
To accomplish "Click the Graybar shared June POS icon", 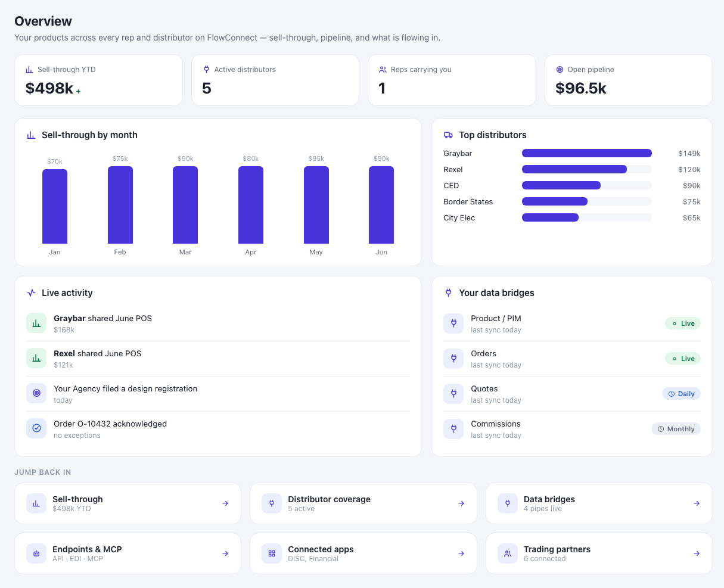I will (x=36, y=323).
